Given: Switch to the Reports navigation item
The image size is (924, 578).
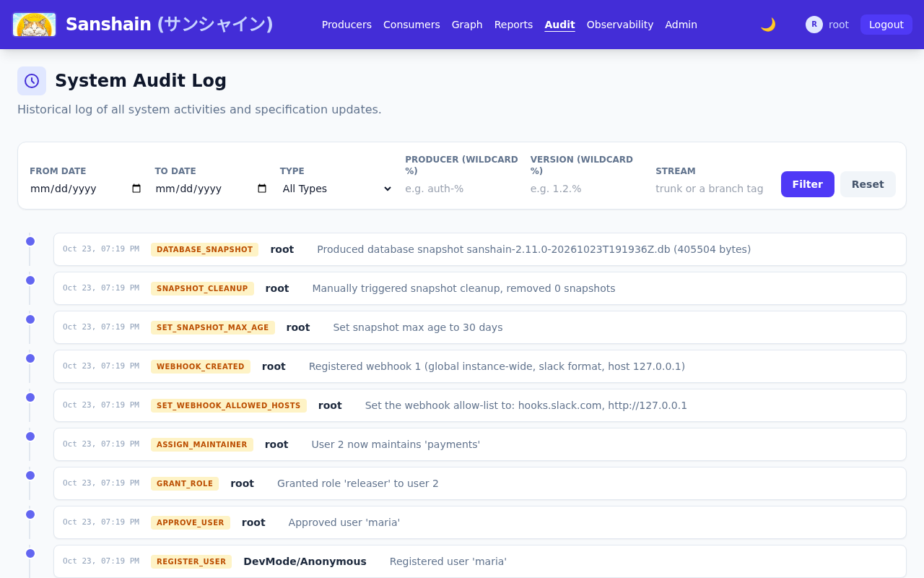Looking at the screenshot, I should click(513, 25).
